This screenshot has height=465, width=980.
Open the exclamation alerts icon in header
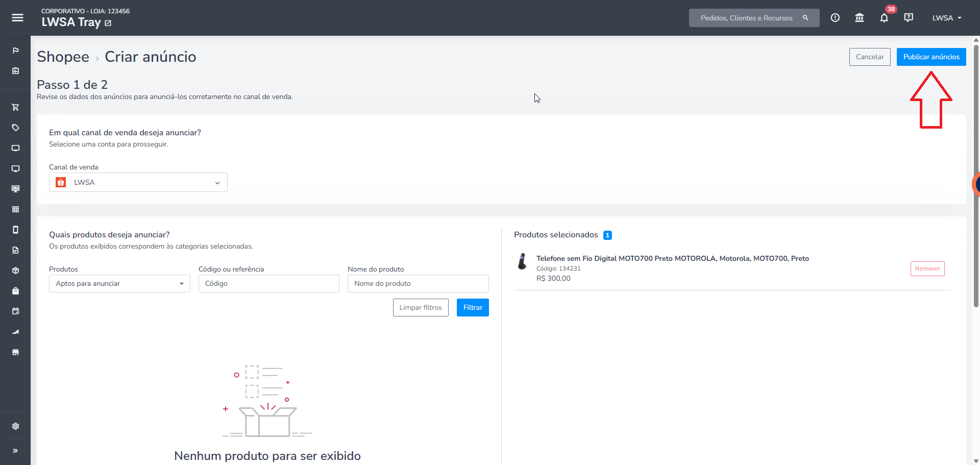(x=835, y=18)
